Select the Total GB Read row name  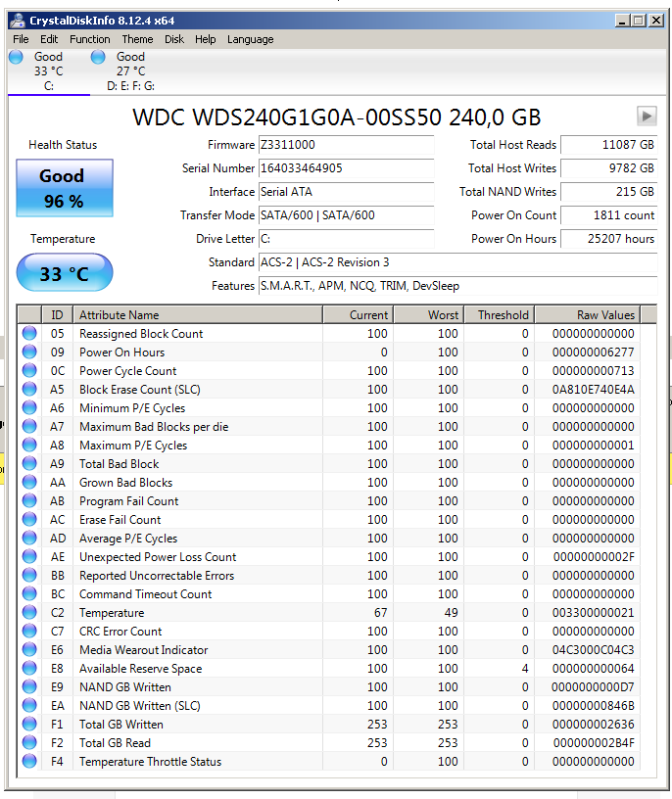(115, 742)
